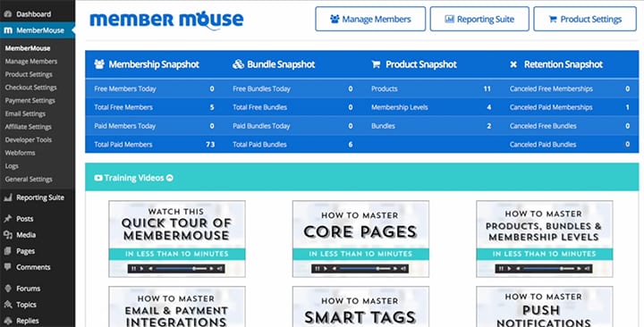Click the Paid Bundles Today row

(x=292, y=126)
